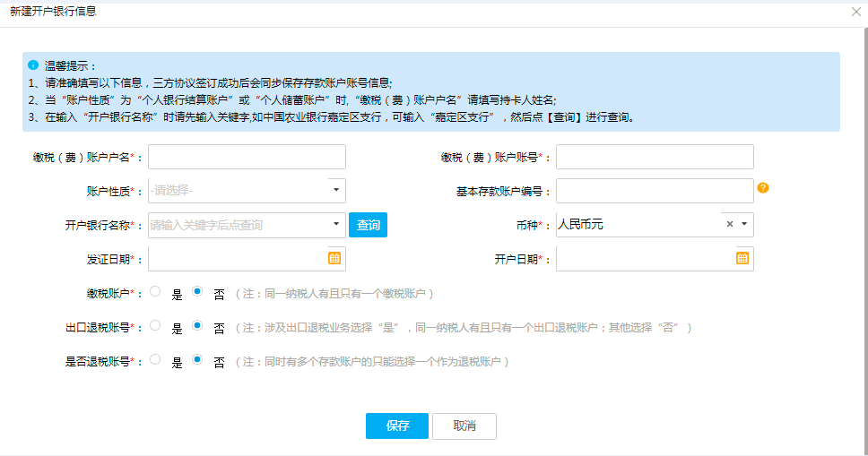
Task: Click the vertical scrollbar on the dialog's right edge
Action: click(x=865, y=239)
